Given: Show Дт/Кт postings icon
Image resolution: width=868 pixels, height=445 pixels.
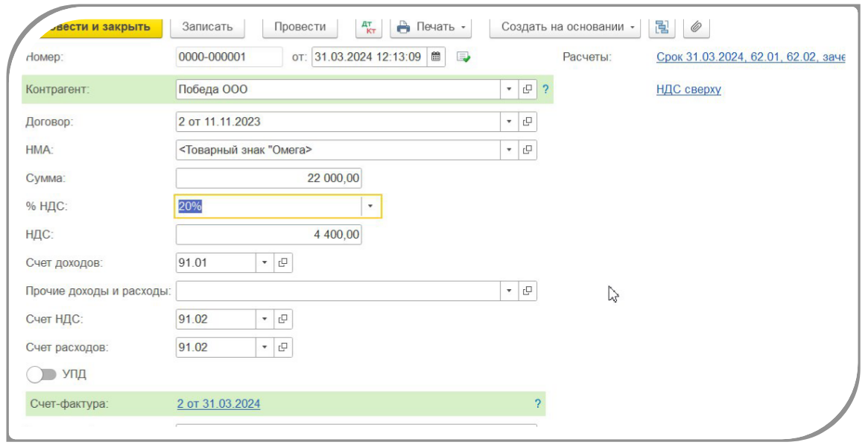Looking at the screenshot, I should point(368,27).
